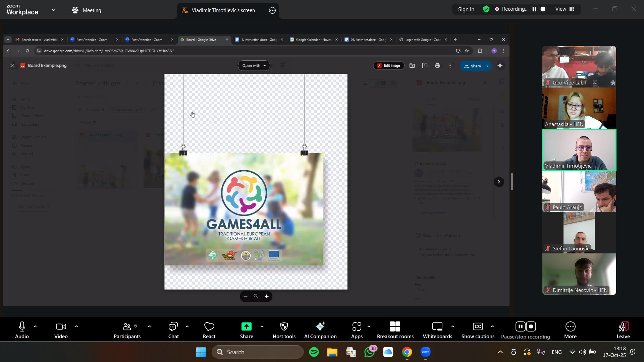The height and width of the screenshot is (362, 644).
Task: Open Zoom Apps
Action: pos(357,330)
